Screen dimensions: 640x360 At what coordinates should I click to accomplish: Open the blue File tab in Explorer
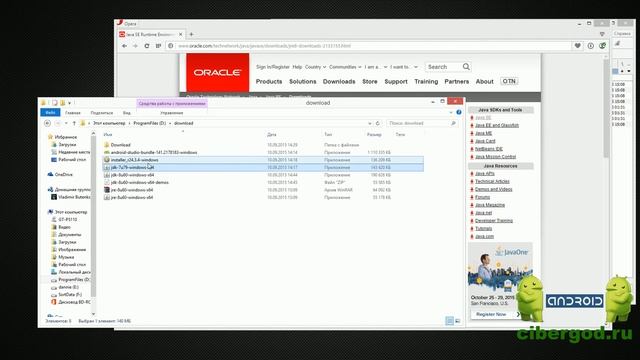[50, 113]
